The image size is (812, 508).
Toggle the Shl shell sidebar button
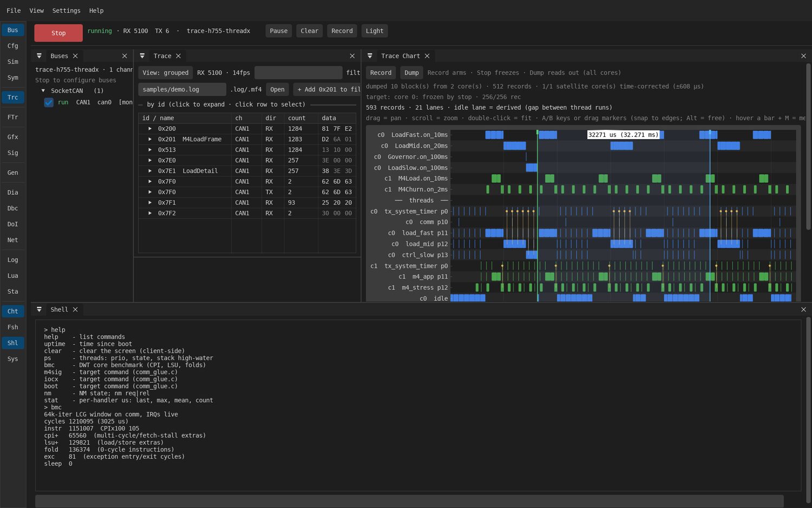tap(13, 343)
